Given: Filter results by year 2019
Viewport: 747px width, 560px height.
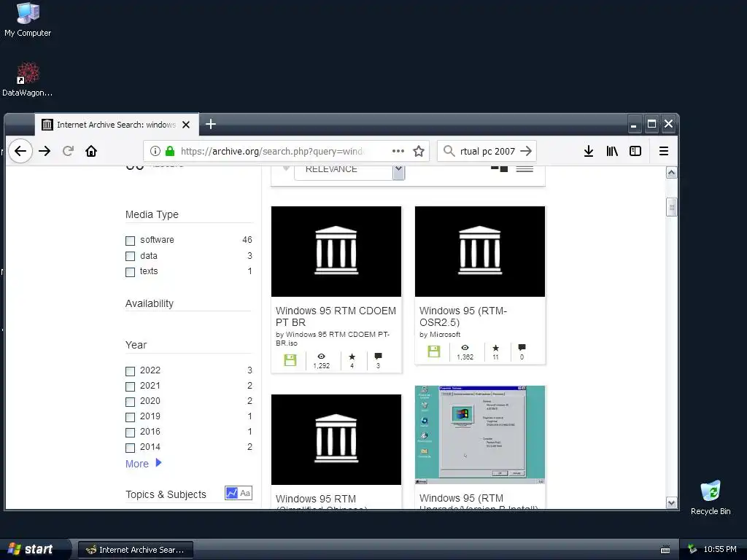Looking at the screenshot, I should [x=130, y=417].
